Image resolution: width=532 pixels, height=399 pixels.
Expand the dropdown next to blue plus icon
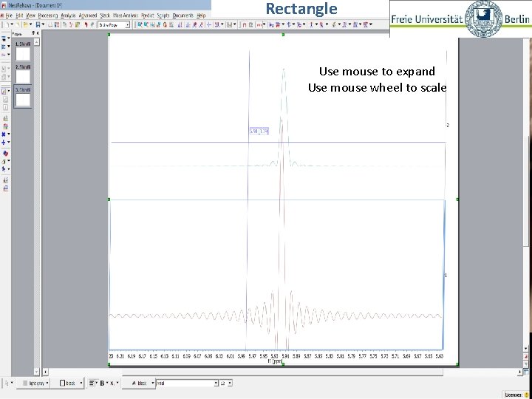[9, 143]
